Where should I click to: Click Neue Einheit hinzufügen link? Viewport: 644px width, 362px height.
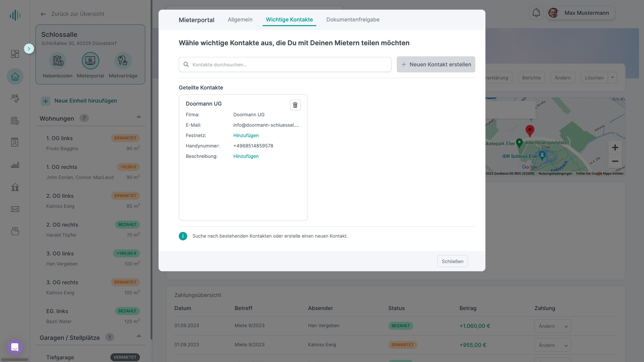[86, 101]
